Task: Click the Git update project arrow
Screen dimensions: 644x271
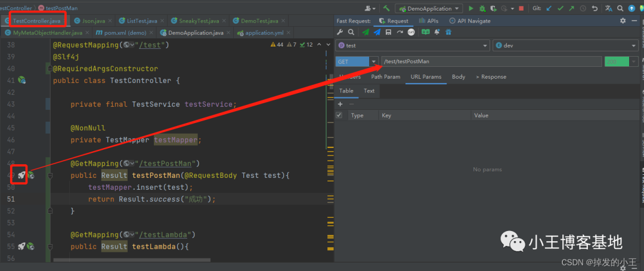Action: [x=549, y=8]
